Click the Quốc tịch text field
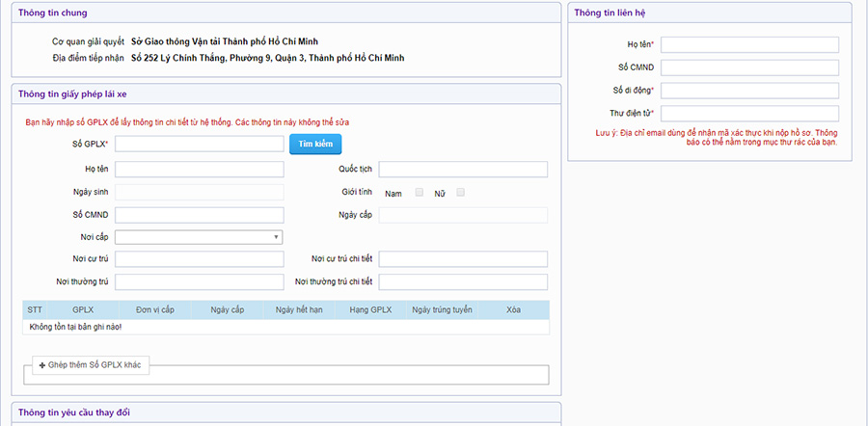Viewport: 868px width, 426px height. tap(463, 170)
